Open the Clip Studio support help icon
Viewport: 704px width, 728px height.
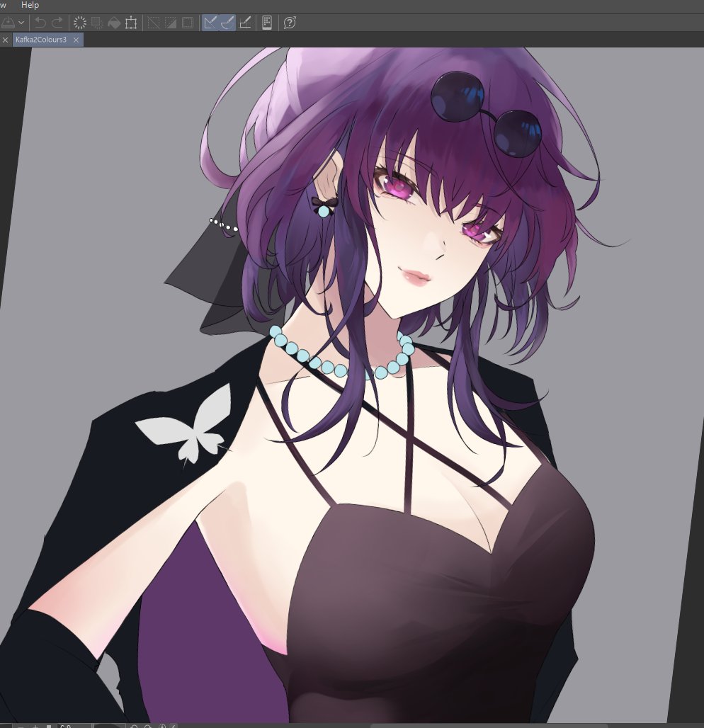coord(290,22)
